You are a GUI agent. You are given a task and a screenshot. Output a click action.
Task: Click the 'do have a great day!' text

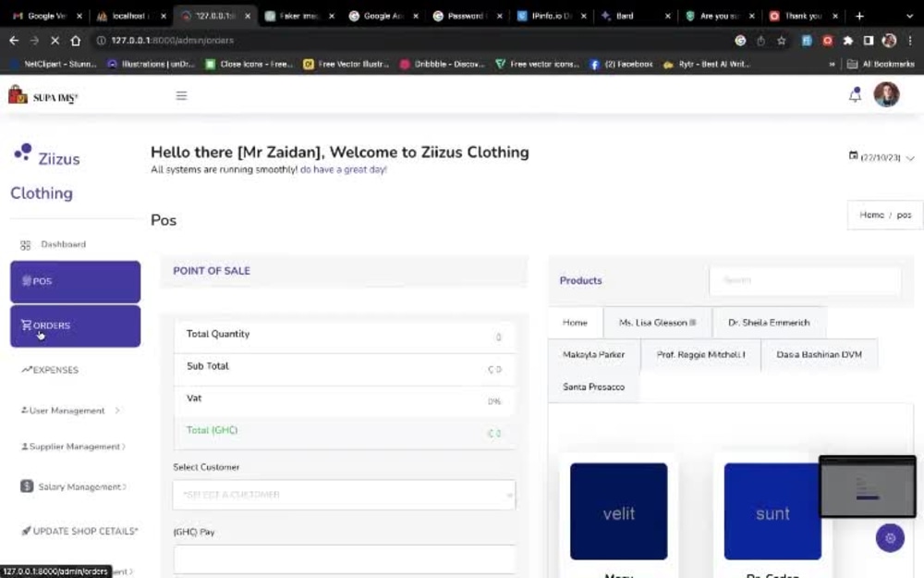[344, 170]
